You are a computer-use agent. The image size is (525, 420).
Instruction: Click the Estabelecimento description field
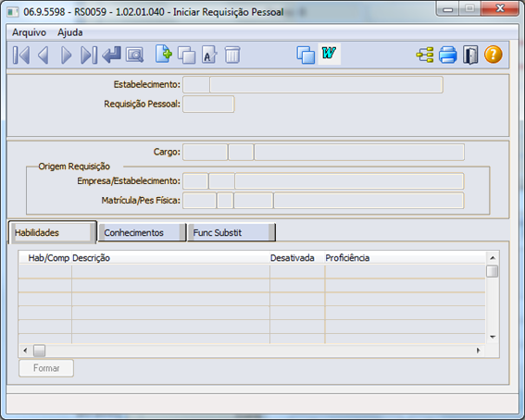click(x=326, y=84)
